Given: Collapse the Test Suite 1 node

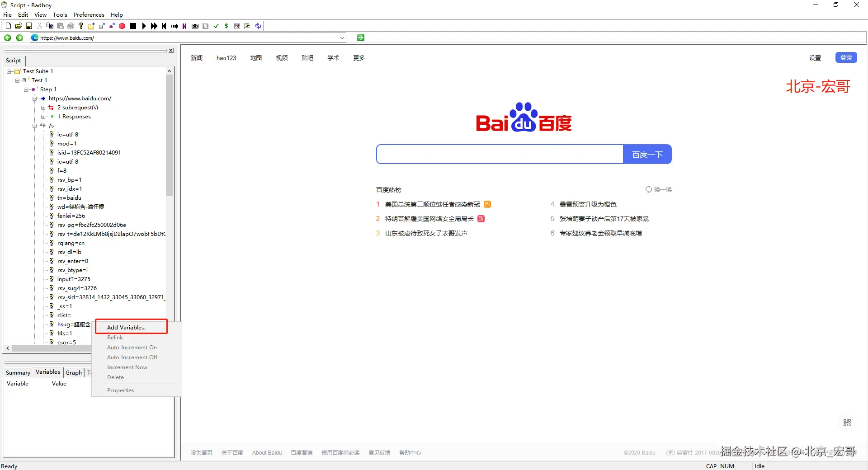Looking at the screenshot, I should [x=9, y=71].
